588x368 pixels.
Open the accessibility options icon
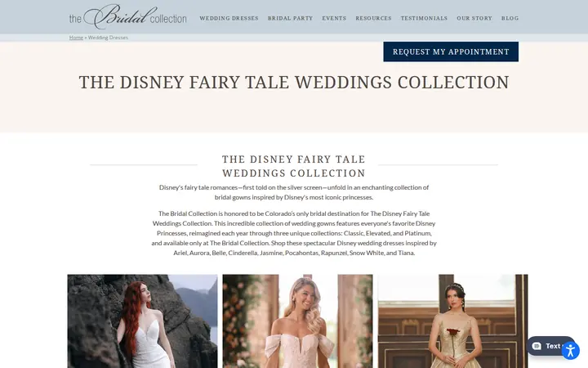[x=570, y=351]
